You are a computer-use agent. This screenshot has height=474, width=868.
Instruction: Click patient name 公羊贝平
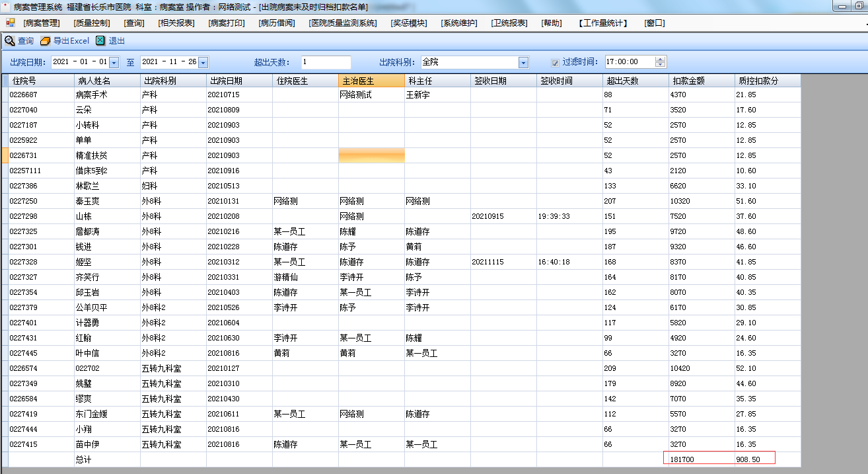point(91,307)
